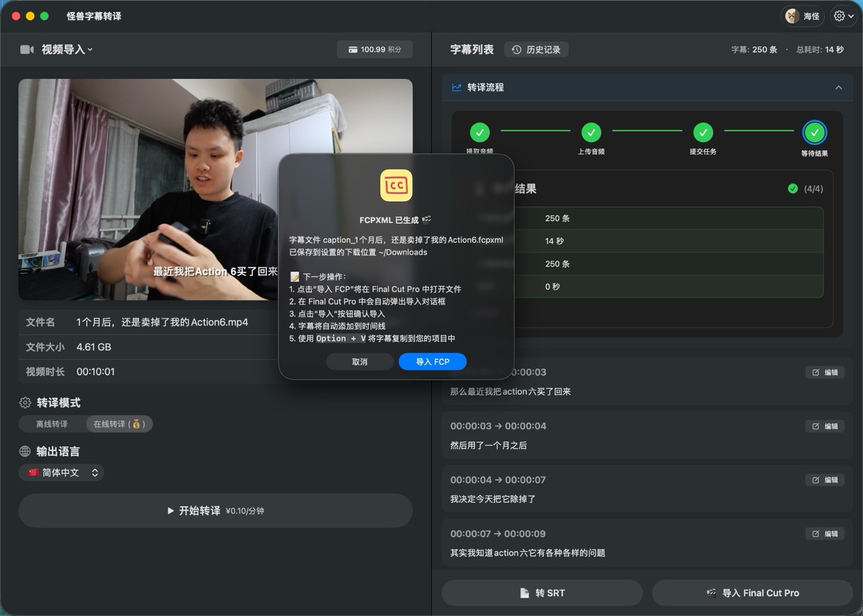Viewport: 863px width, 616px height.
Task: Click the gear icon beside 转译模式
Action: pos(25,402)
